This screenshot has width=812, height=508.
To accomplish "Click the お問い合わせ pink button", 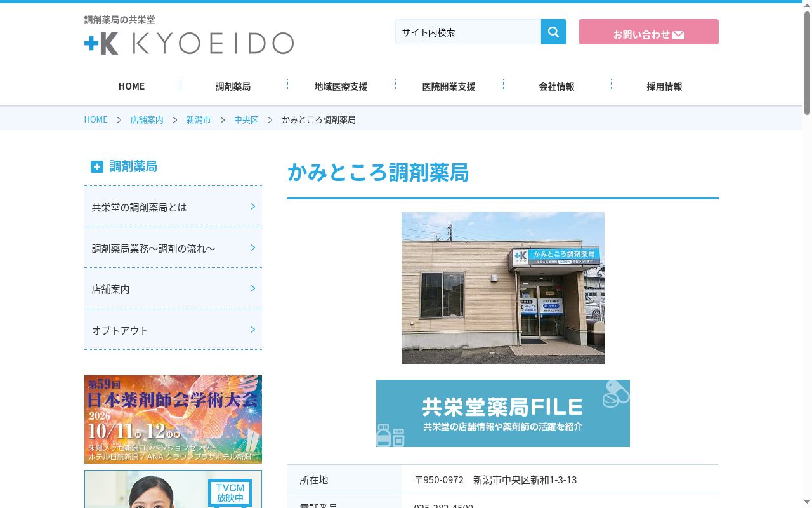I will (x=648, y=32).
